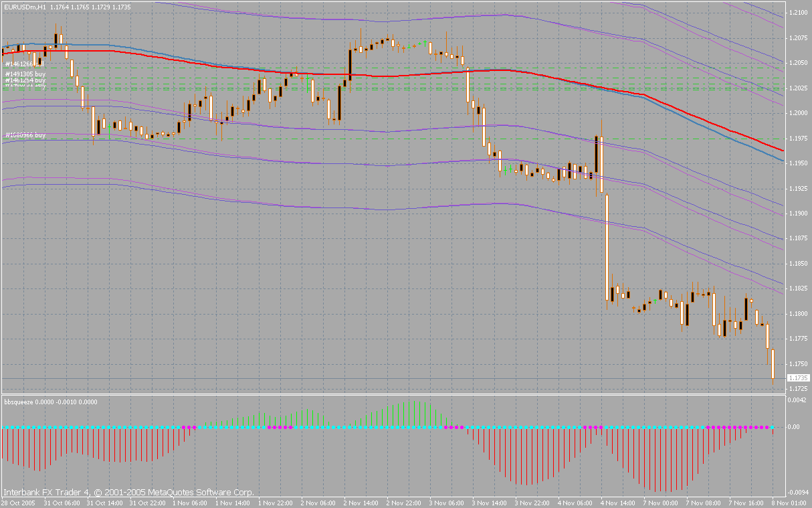
Task: Click the 7 Nov 08:00 time label
Action: pyautogui.click(x=704, y=503)
